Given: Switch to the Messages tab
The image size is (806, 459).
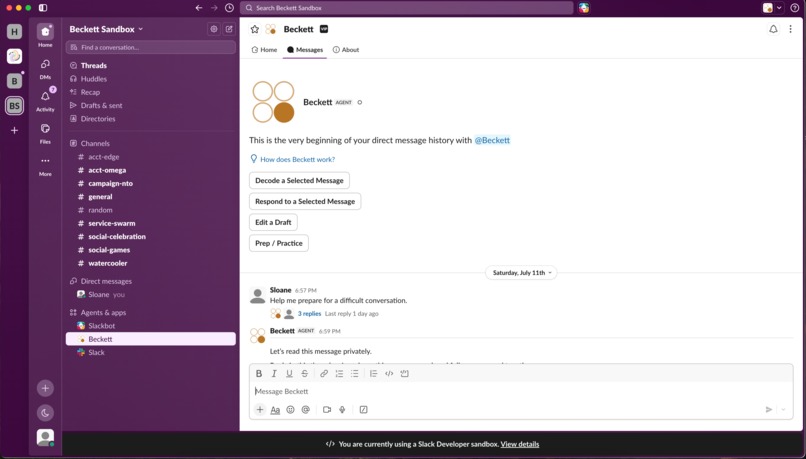Looking at the screenshot, I should (305, 50).
